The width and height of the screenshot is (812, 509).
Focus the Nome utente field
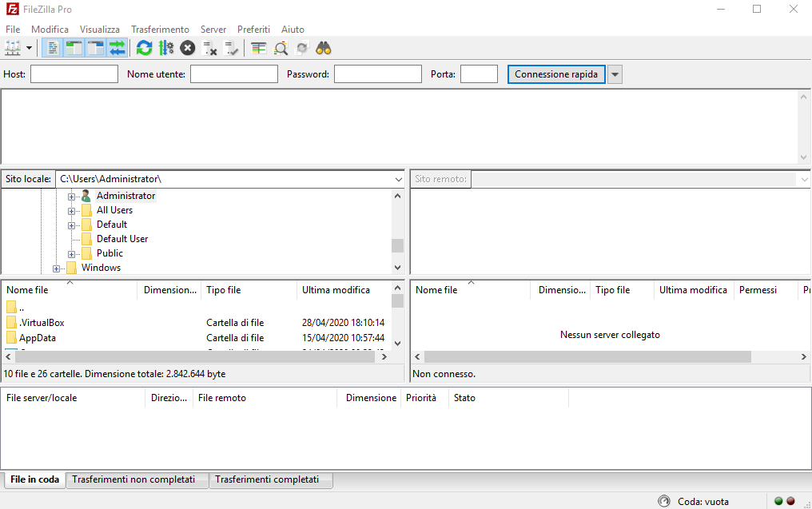tap(234, 74)
